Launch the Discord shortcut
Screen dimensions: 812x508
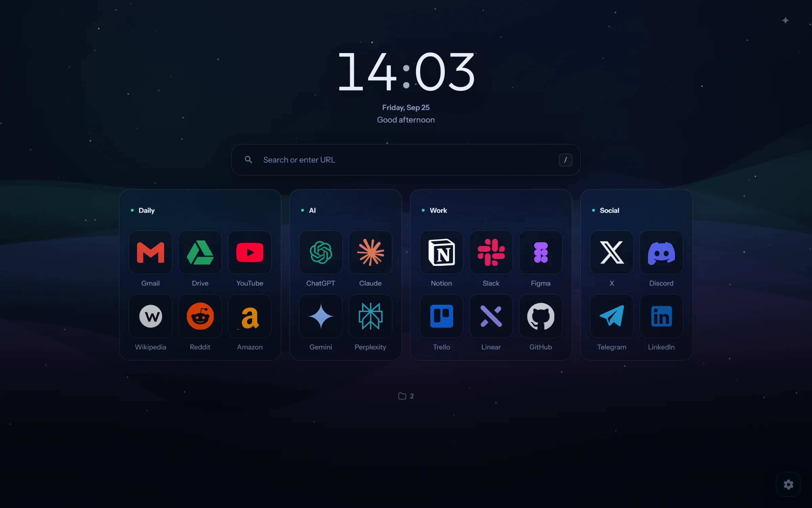(x=661, y=252)
